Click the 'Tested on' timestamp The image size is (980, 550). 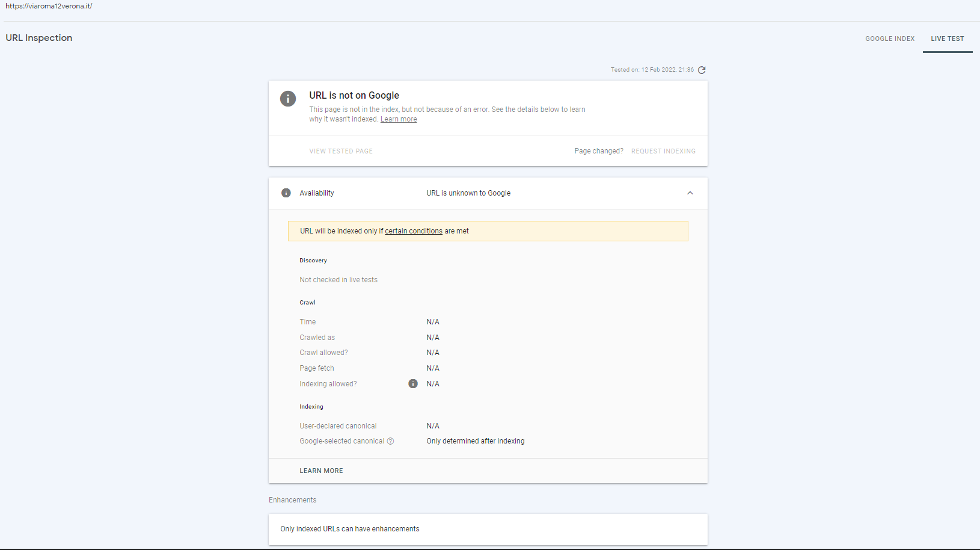point(652,70)
